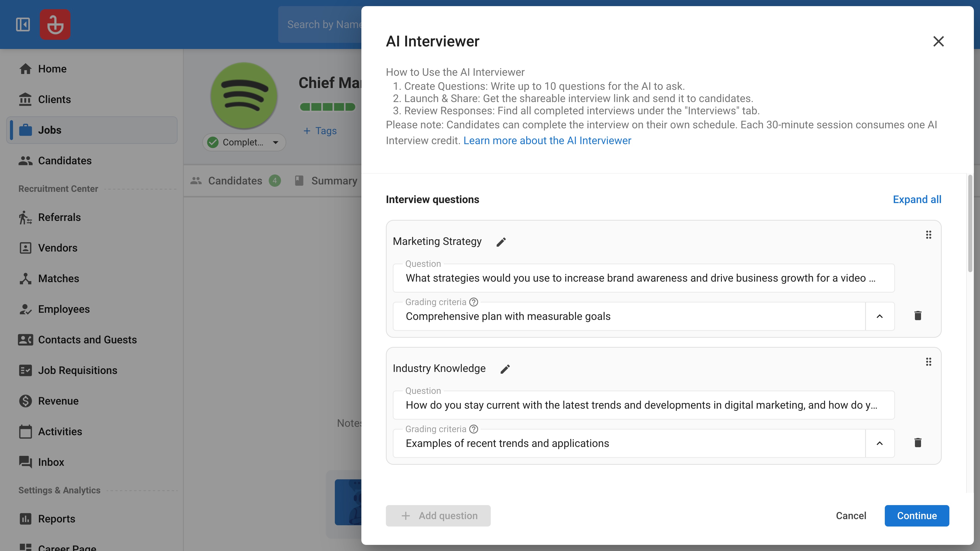Screen dimensions: 980x551
Task: Edit the Marketing Strategy title pencil icon
Action: pos(501,242)
